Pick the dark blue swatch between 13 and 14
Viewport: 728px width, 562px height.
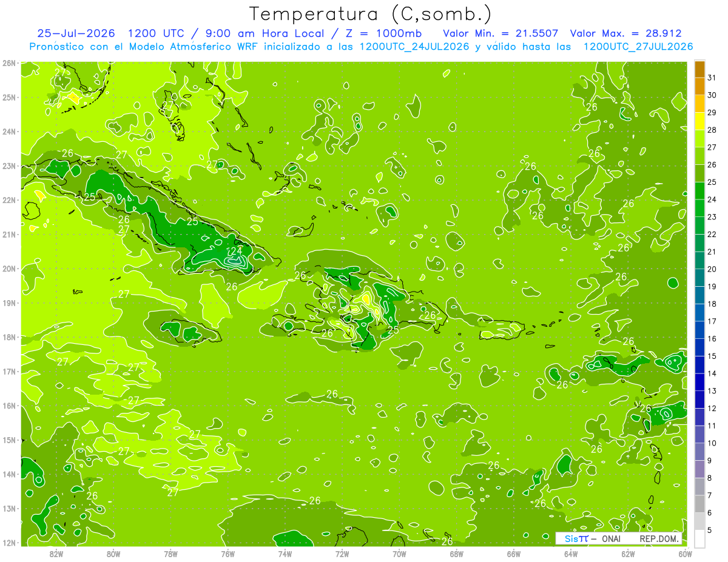pyautogui.click(x=699, y=382)
